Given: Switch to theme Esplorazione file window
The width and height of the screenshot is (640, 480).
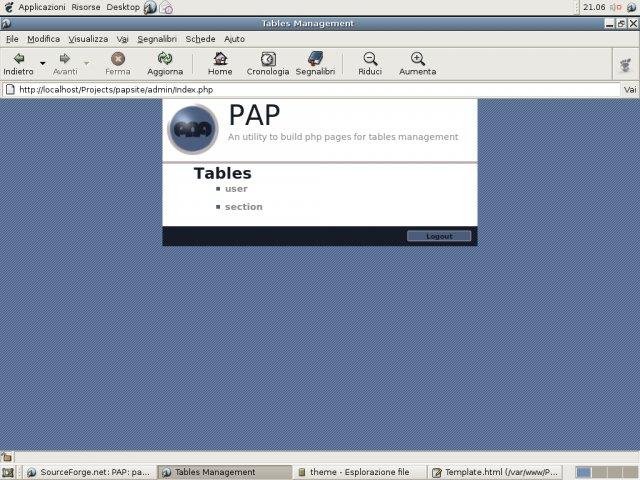Looking at the screenshot, I should [360, 472].
